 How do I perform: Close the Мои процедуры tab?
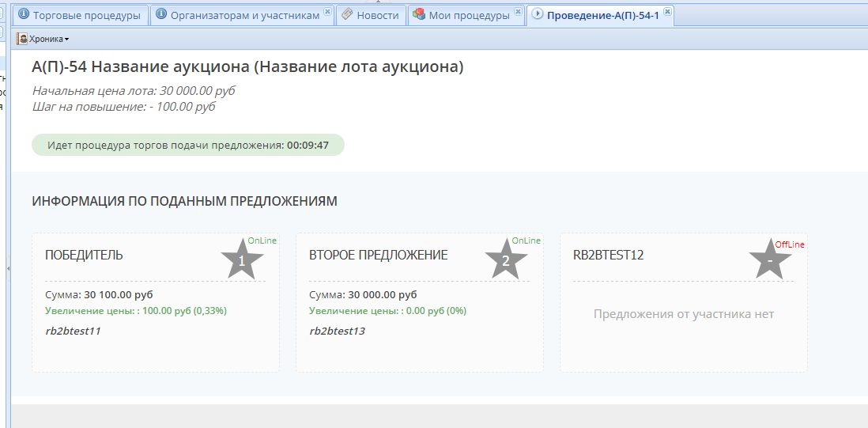click(x=518, y=12)
